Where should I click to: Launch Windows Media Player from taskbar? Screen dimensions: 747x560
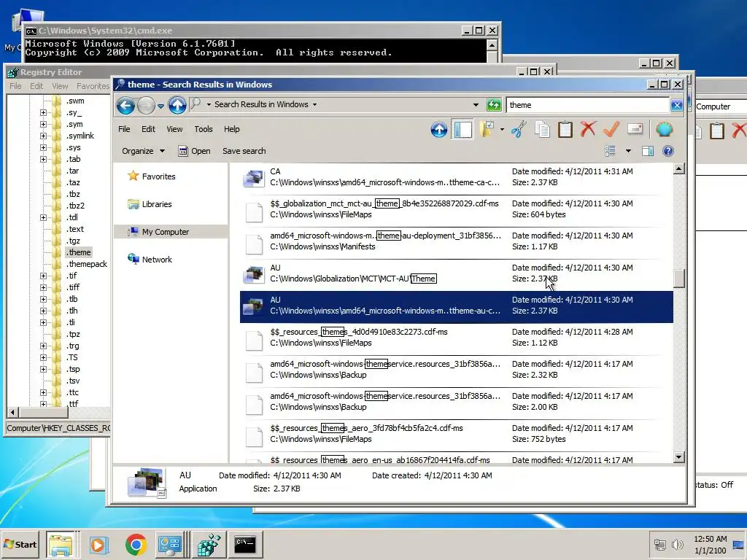click(x=98, y=544)
